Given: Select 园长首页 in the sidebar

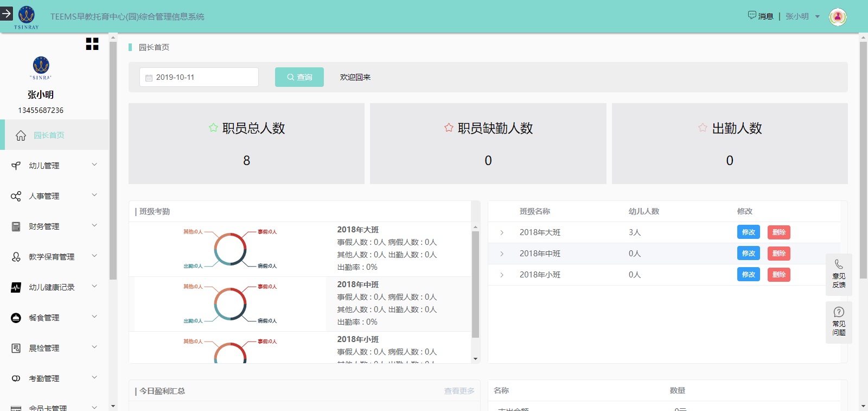Looking at the screenshot, I should point(54,135).
